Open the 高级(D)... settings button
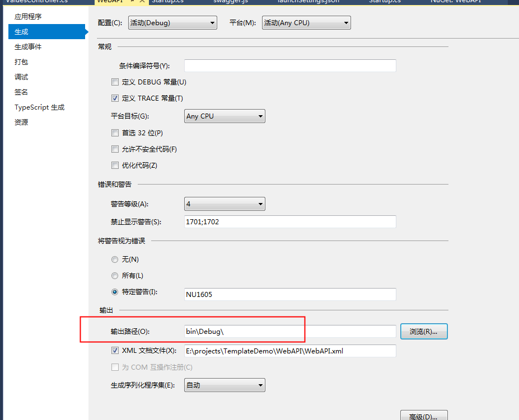 [x=424, y=416]
